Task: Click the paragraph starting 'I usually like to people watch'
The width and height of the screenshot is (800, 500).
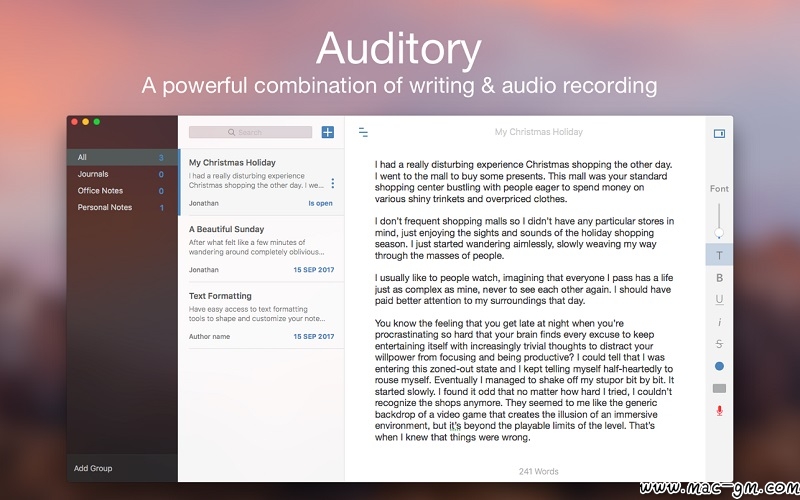Action: (x=524, y=289)
